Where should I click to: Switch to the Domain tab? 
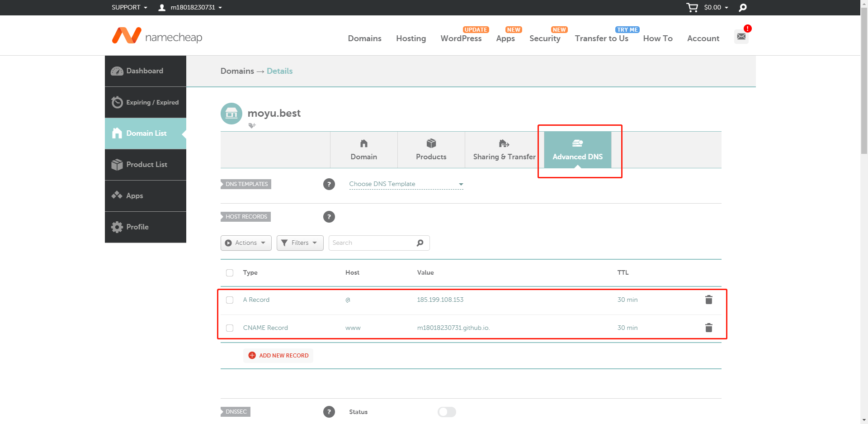364,150
